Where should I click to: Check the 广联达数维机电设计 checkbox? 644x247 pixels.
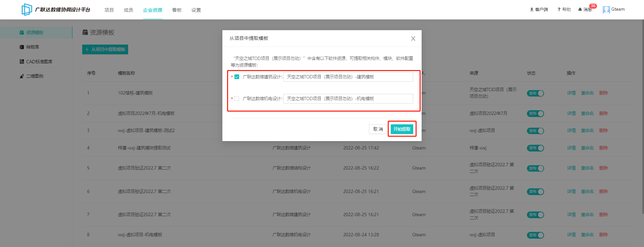pos(237,99)
